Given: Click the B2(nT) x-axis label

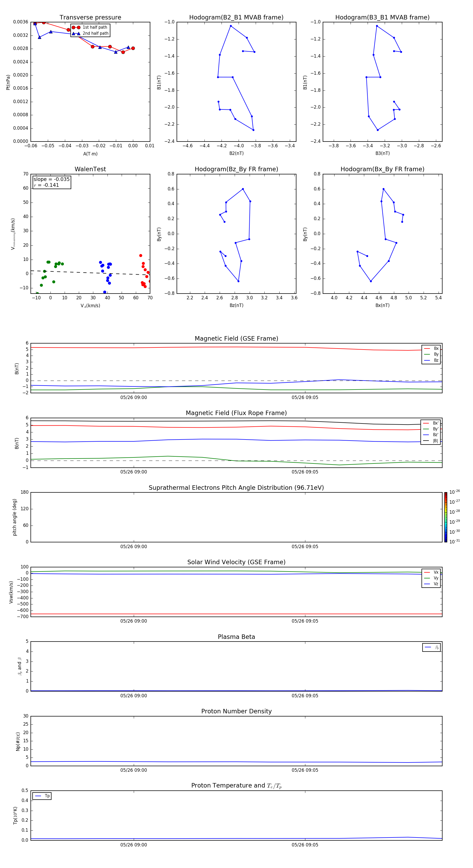Looking at the screenshot, I should 236,153.
